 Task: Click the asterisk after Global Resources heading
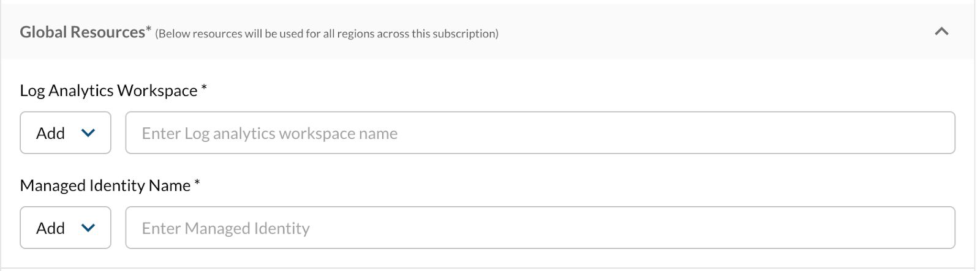pyautogui.click(x=148, y=29)
